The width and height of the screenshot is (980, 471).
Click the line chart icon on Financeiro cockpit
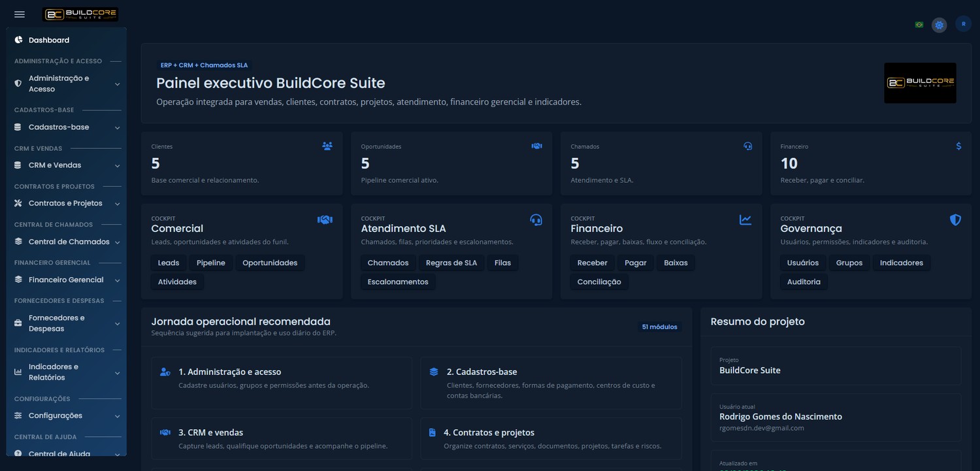tap(745, 220)
